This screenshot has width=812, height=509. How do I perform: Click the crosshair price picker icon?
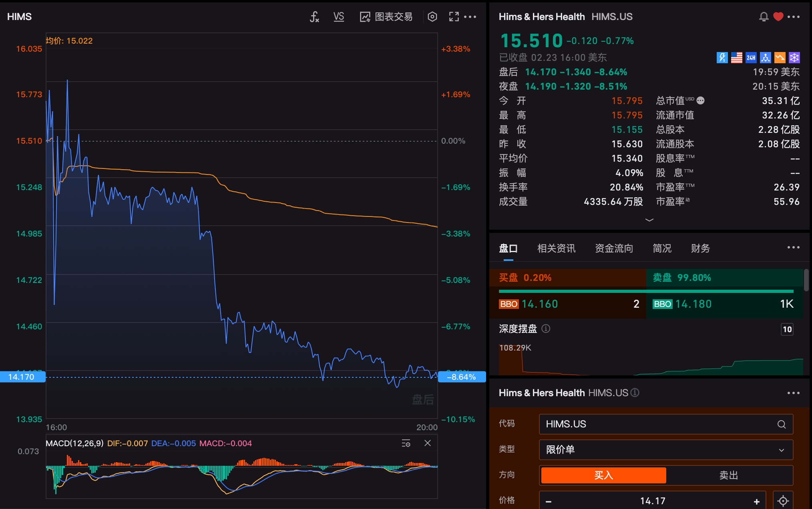pyautogui.click(x=783, y=501)
